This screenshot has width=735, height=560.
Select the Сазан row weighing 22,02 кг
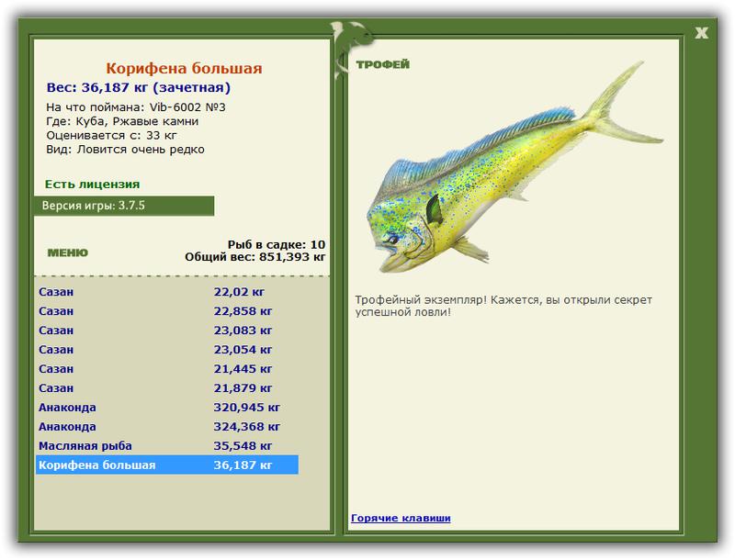click(x=167, y=292)
